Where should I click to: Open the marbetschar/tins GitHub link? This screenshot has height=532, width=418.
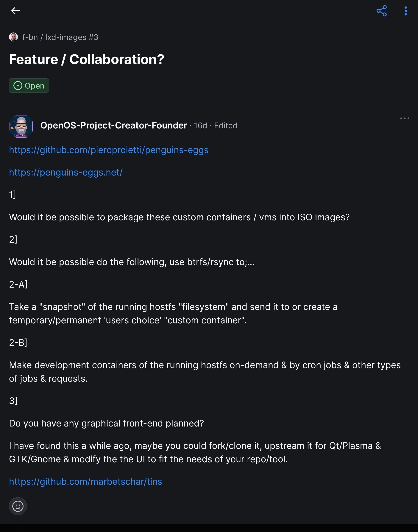click(x=85, y=482)
